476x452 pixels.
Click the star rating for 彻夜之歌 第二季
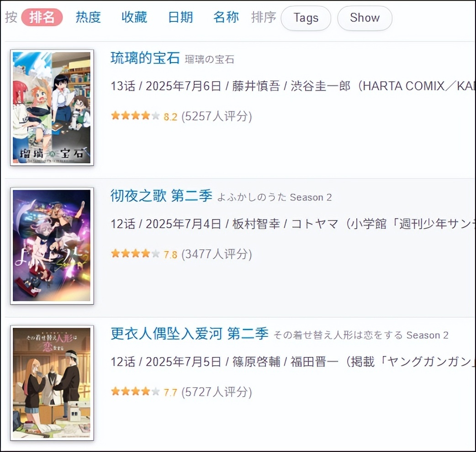pyautogui.click(x=135, y=253)
